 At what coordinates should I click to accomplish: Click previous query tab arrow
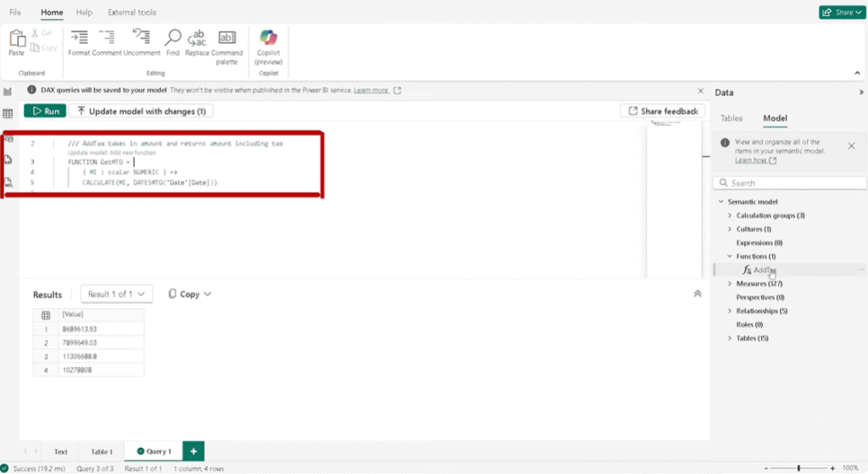coord(25,451)
